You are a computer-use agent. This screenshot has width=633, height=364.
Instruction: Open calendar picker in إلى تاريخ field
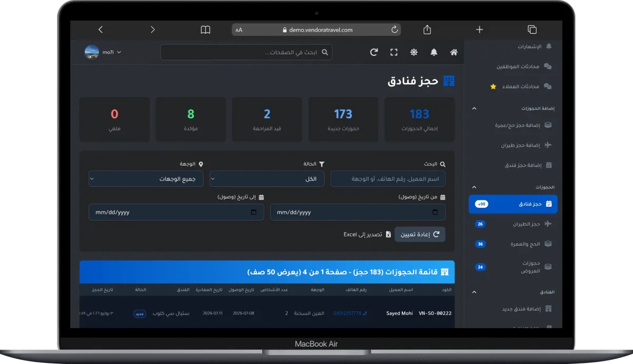click(254, 212)
